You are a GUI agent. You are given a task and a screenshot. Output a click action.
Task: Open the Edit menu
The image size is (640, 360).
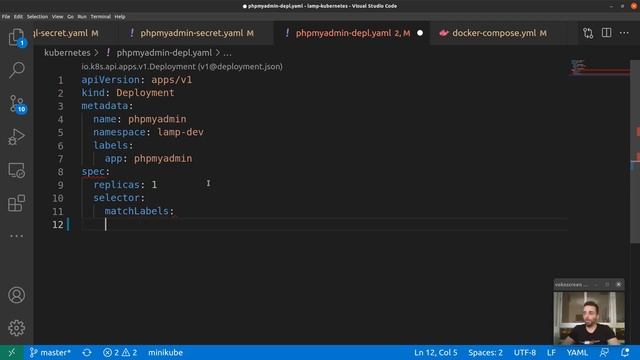pyautogui.click(x=18, y=17)
